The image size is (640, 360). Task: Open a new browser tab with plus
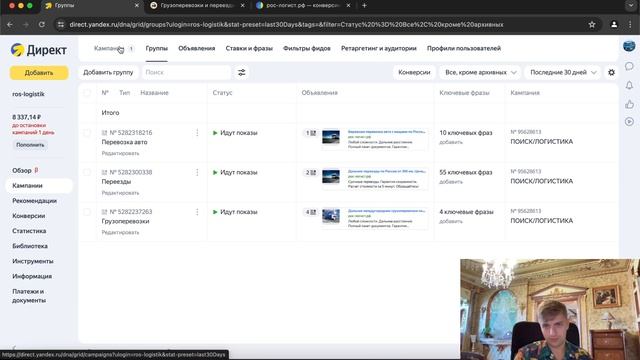pyautogui.click(x=364, y=5)
